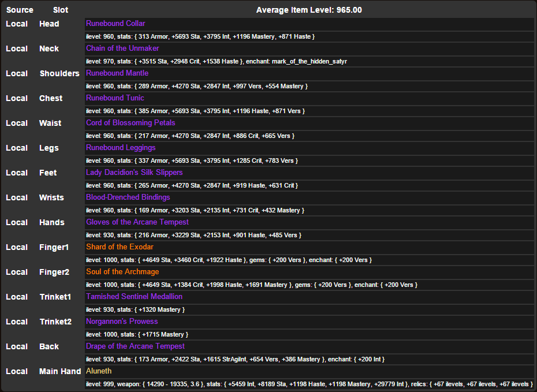Screen dimensions: 537x392
Task: Click the Local source in Head row
Action: tap(16, 24)
